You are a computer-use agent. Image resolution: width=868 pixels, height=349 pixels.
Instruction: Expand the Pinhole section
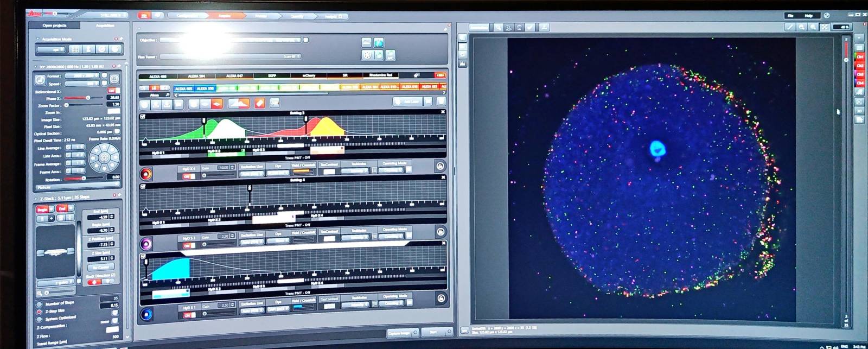click(x=78, y=187)
